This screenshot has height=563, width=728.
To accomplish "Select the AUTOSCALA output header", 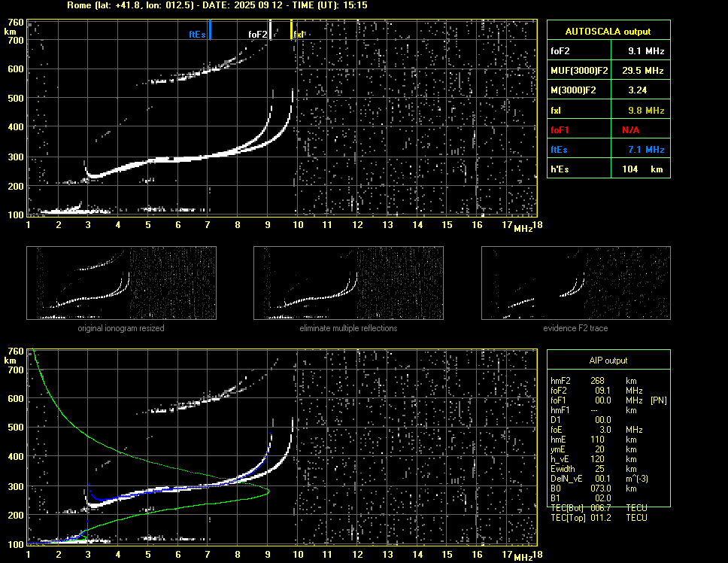I will click(608, 32).
